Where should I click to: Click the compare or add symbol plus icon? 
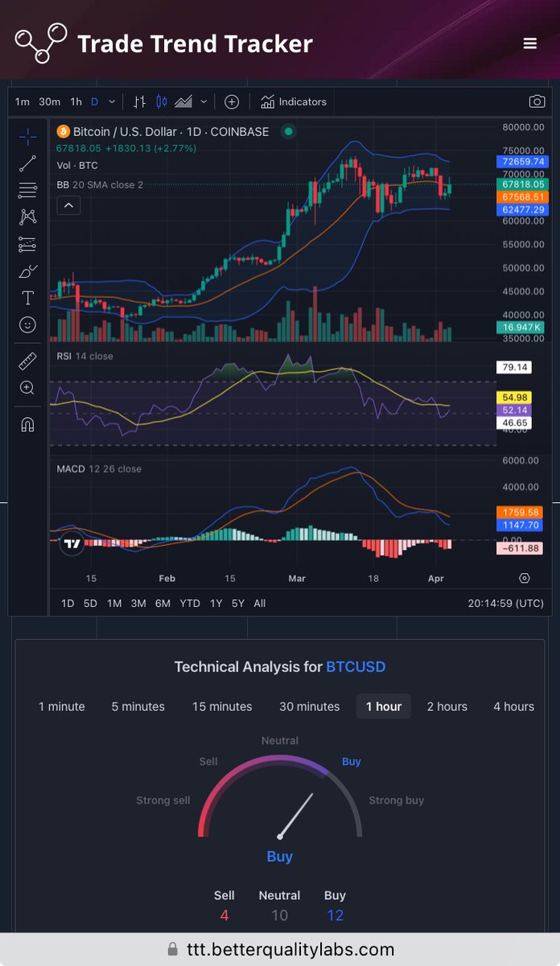232,101
